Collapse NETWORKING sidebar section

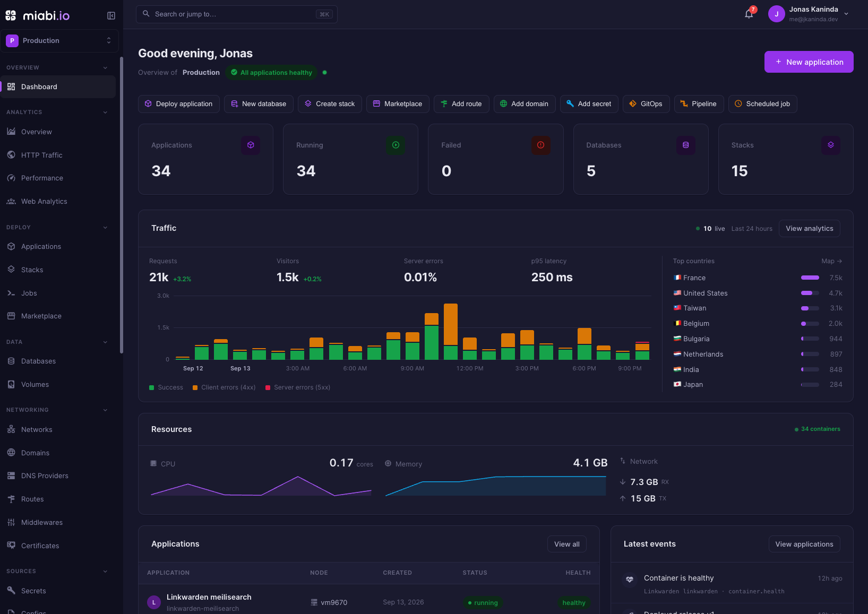(105, 410)
